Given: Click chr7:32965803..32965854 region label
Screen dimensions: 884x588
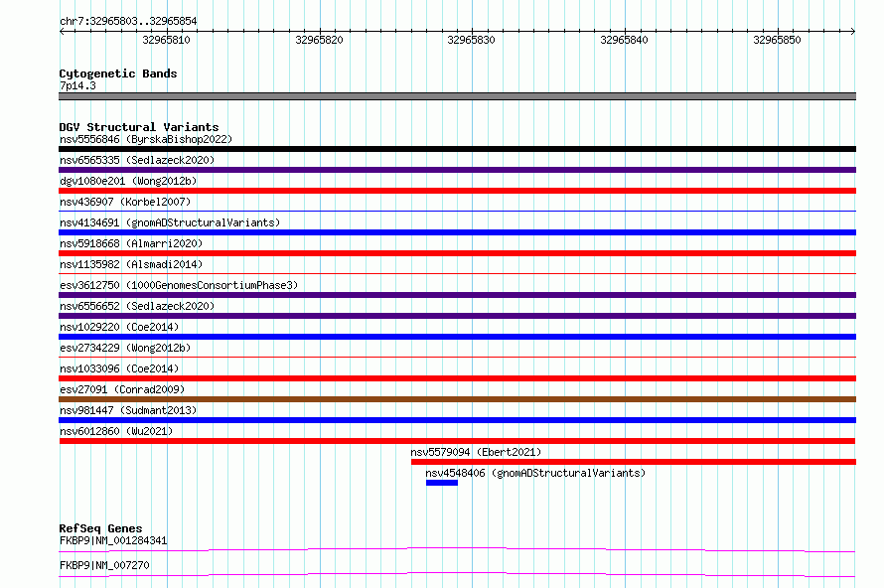Looking at the screenshot, I should (x=128, y=21).
